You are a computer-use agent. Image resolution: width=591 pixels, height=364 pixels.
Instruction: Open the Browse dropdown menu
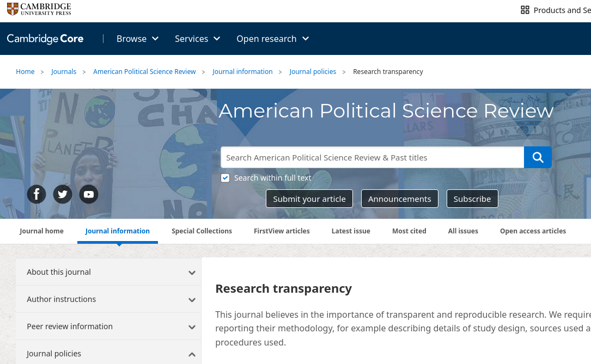click(137, 39)
